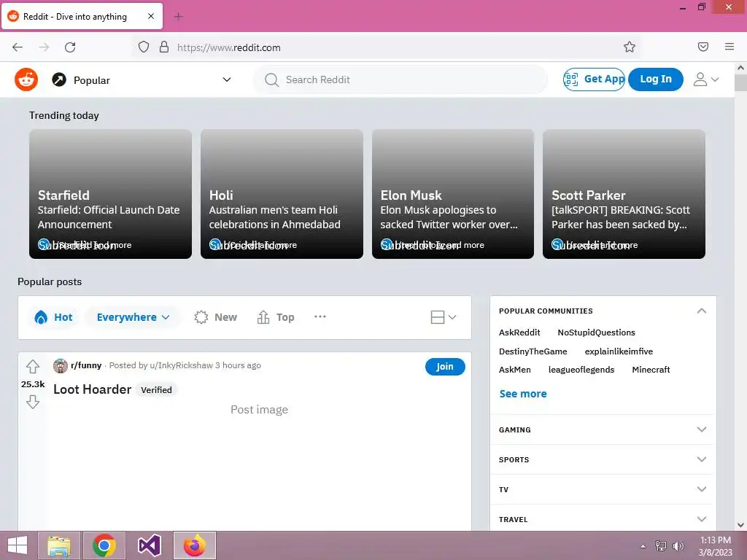The height and width of the screenshot is (560, 747).
Task: Collapse the Popular Communities section
Action: [701, 311]
